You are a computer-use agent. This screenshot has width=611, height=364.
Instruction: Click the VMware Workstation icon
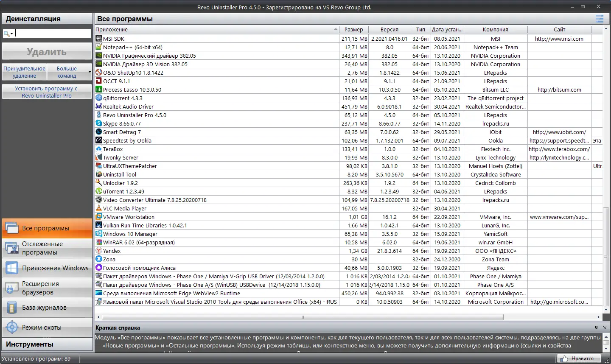(x=99, y=217)
